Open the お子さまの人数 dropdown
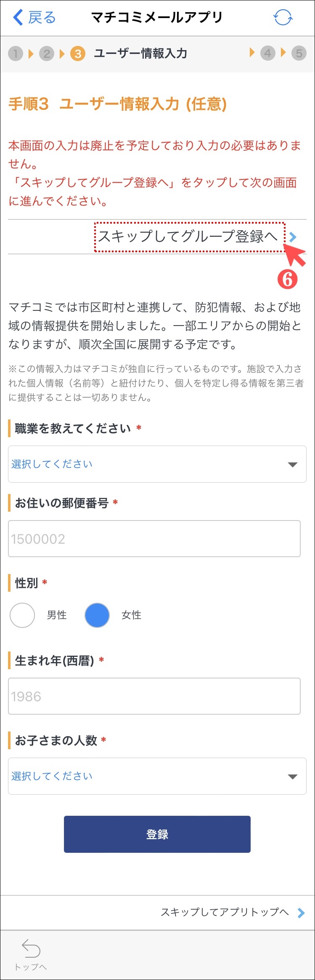Image resolution: width=315 pixels, height=980 pixels. (157, 776)
